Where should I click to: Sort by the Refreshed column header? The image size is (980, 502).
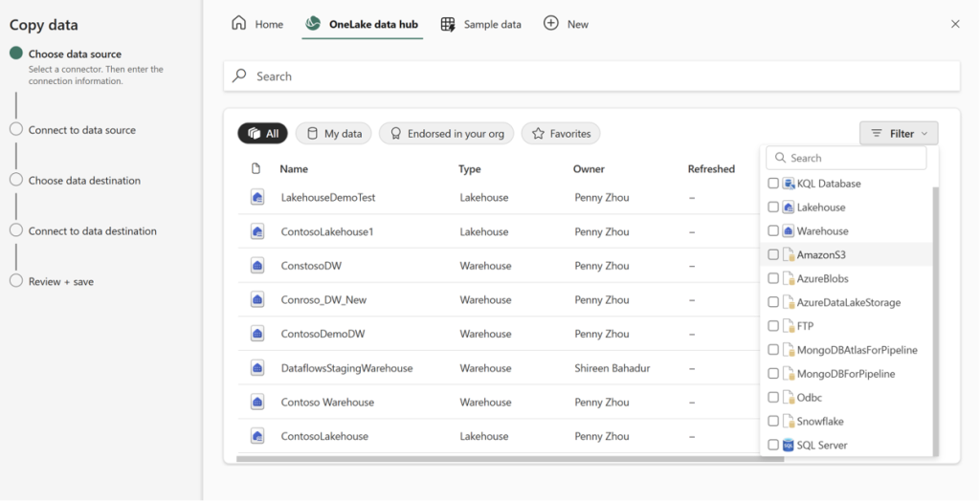pos(711,168)
